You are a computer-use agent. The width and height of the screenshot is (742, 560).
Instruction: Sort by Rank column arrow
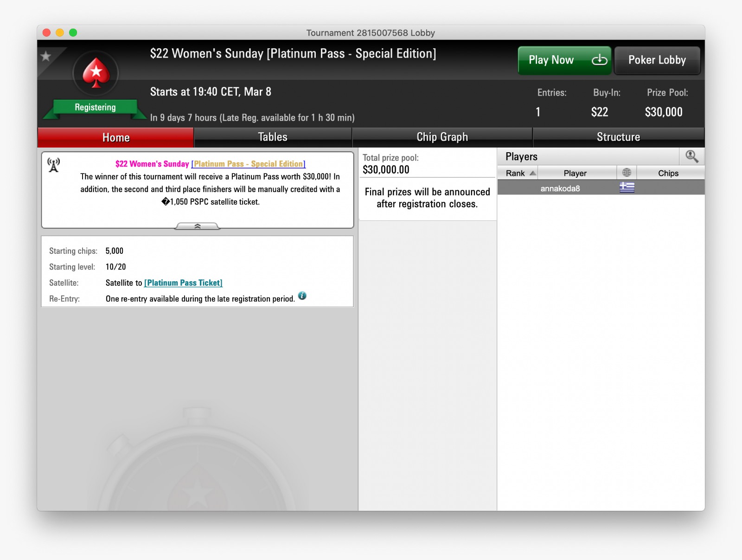tap(532, 173)
